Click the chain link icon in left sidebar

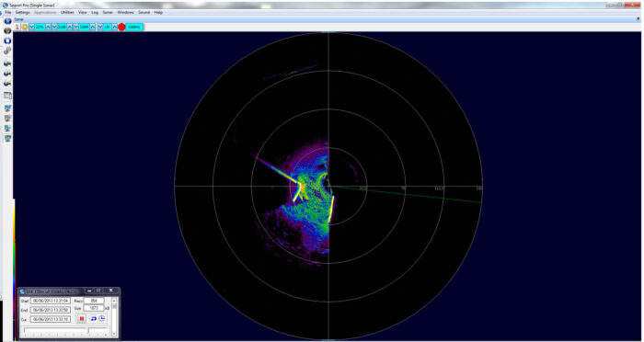[7, 51]
